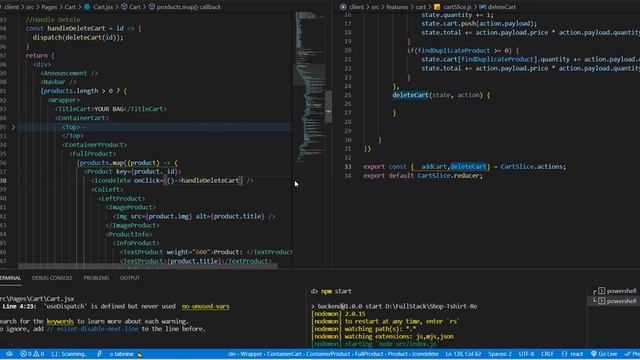This screenshot has width=640, height=360.
Task: Click the Product key={product._id} line
Action: click(x=133, y=172)
